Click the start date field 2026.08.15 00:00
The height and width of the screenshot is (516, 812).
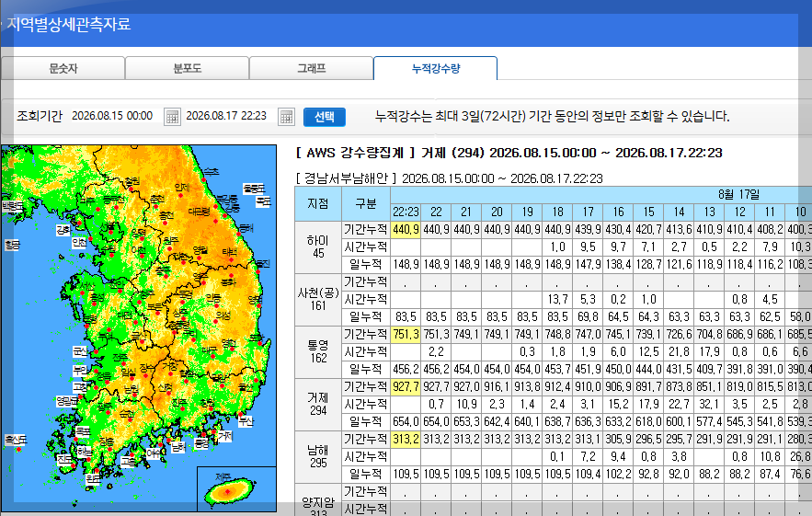click(112, 116)
